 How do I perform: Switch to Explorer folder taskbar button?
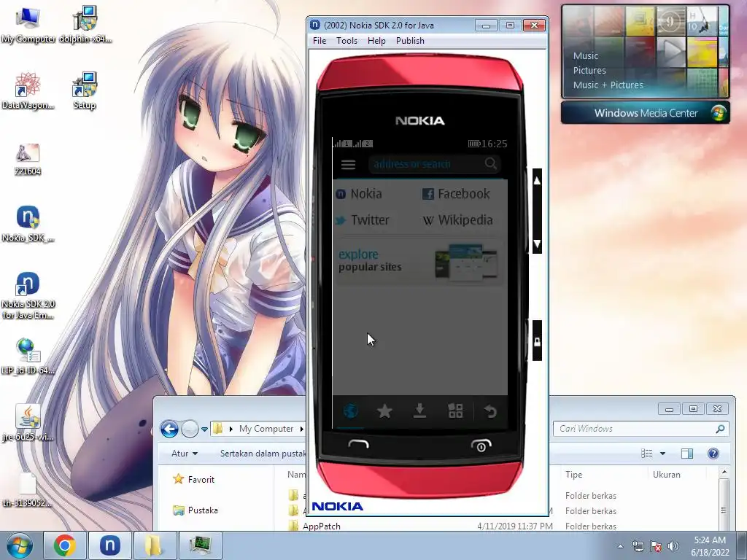click(x=155, y=545)
